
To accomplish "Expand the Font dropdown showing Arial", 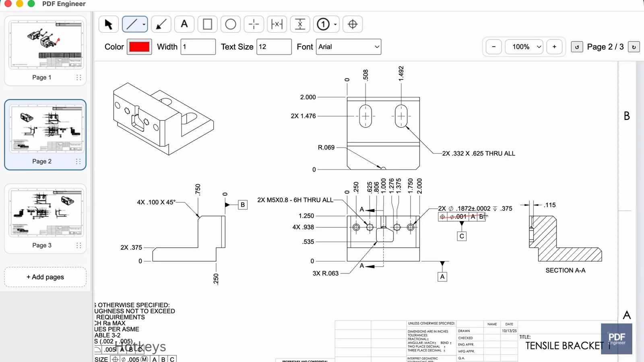I will point(349,47).
